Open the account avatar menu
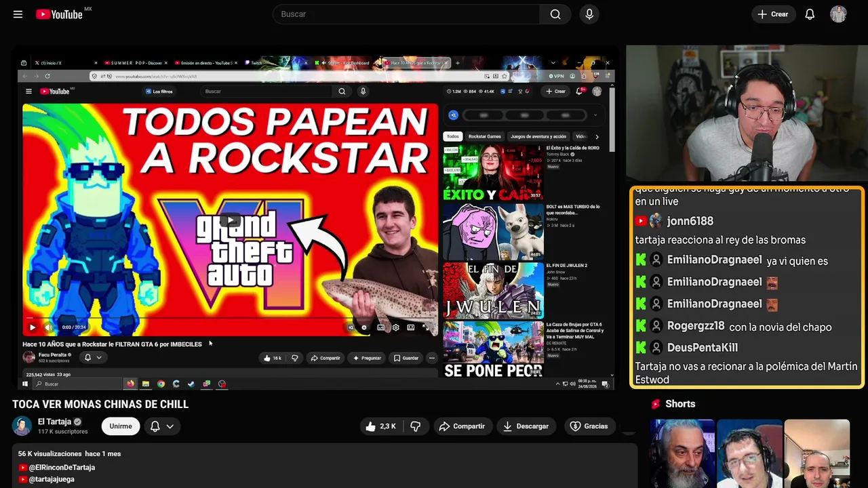 coord(838,14)
